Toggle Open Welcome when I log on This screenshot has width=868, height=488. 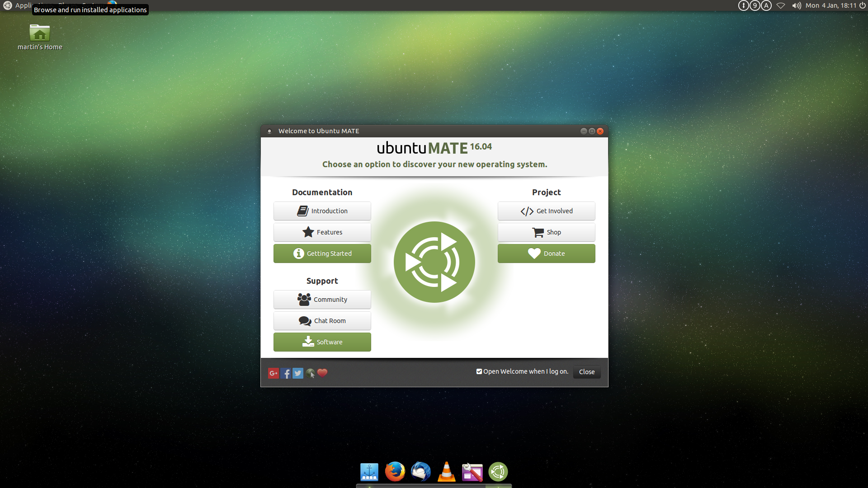(479, 371)
